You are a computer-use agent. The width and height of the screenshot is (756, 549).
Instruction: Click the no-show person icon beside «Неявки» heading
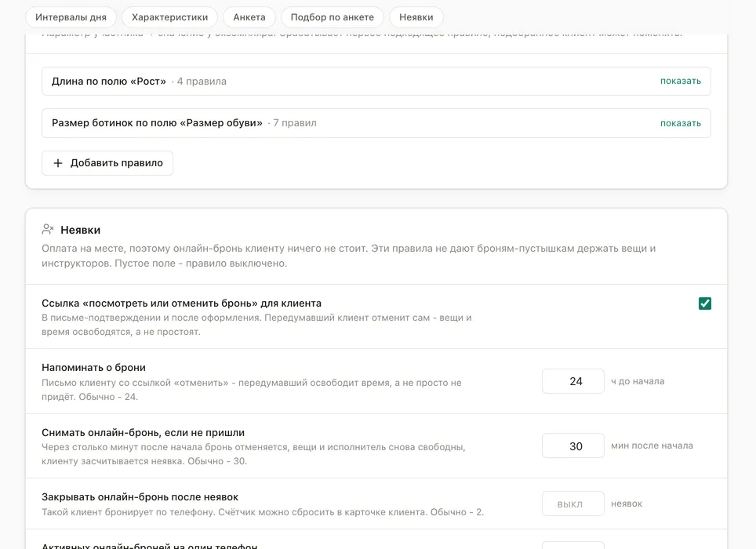click(48, 230)
